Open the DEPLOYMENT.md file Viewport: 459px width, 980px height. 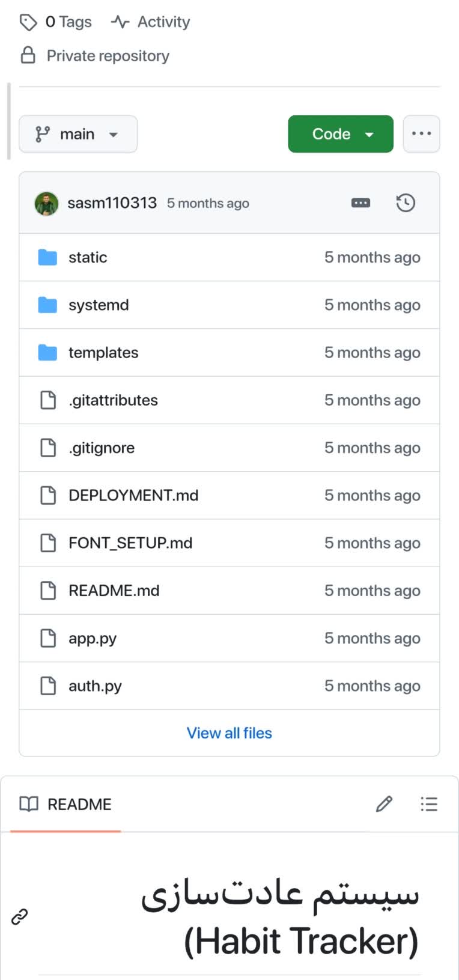133,495
